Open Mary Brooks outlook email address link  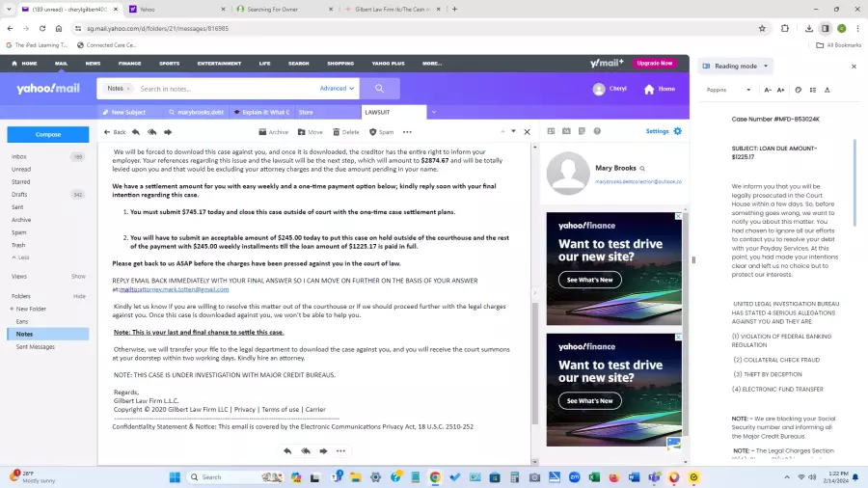pyautogui.click(x=638, y=181)
